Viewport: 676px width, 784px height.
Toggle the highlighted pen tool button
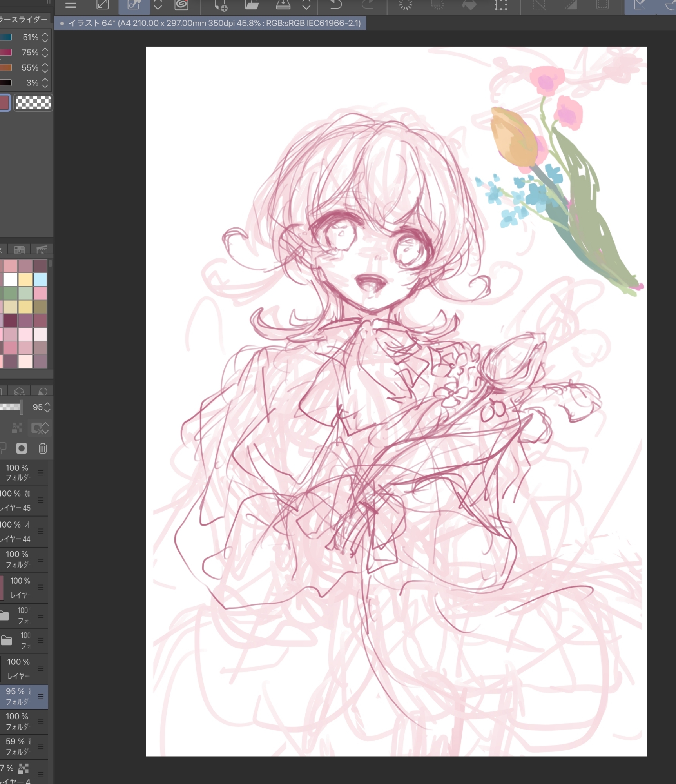click(134, 5)
